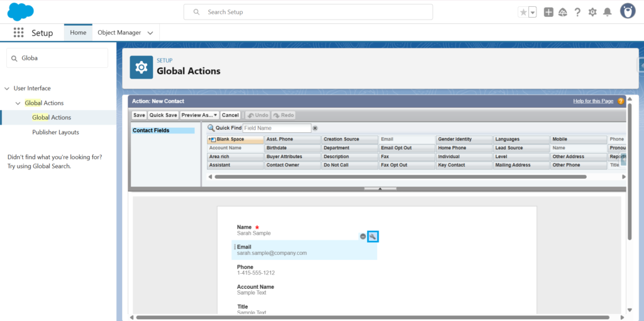Open the Setup gear menu
Image resolution: width=644 pixels, height=321 pixels.
pyautogui.click(x=592, y=12)
